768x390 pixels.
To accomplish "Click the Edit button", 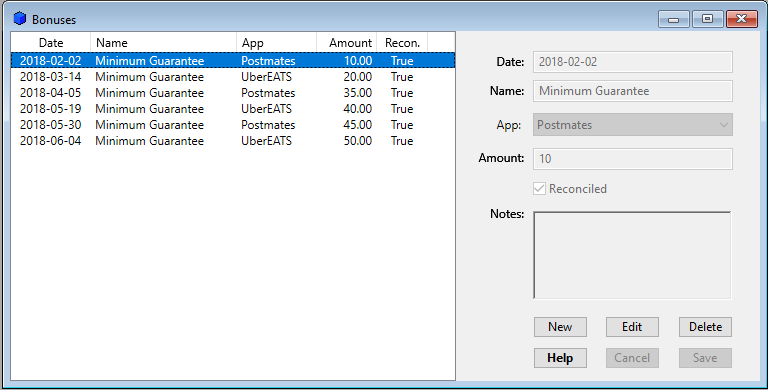I will click(632, 327).
